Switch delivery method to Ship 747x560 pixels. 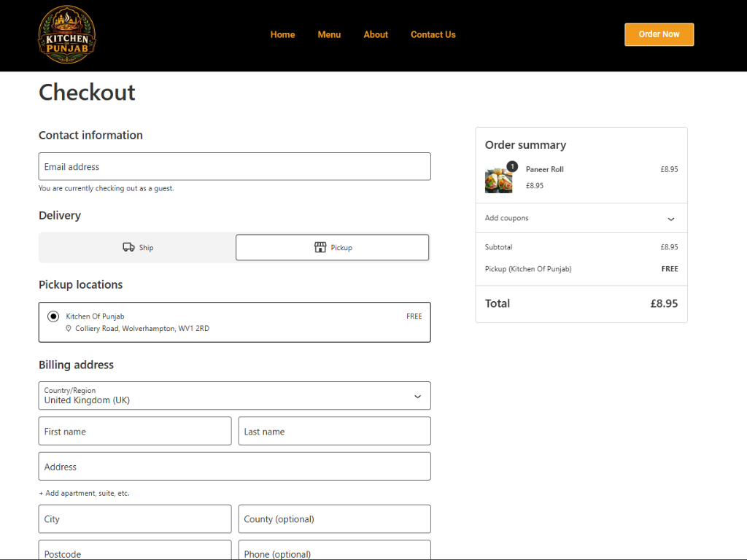(x=138, y=248)
